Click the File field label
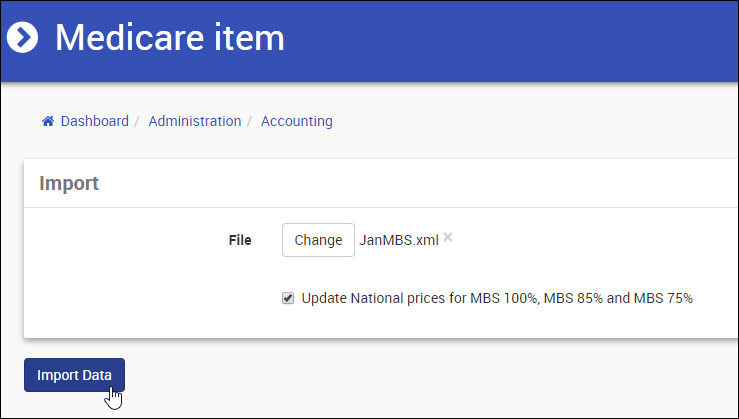Screen dimensions: 739x419 (240, 240)
